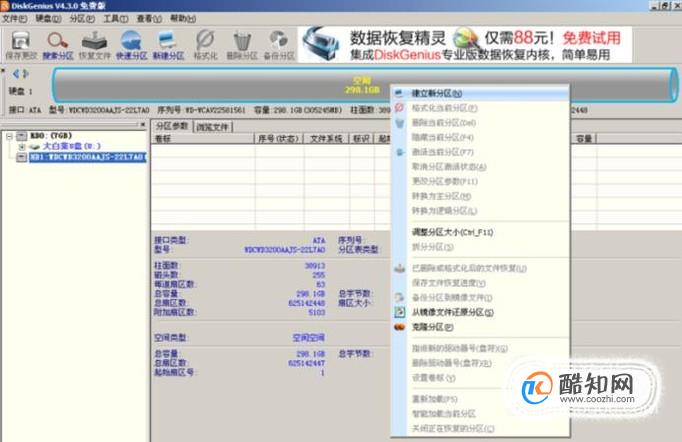Choose 从镜像文件还原分区 in context menu
Screen dimensions: 682x442
tap(480, 312)
